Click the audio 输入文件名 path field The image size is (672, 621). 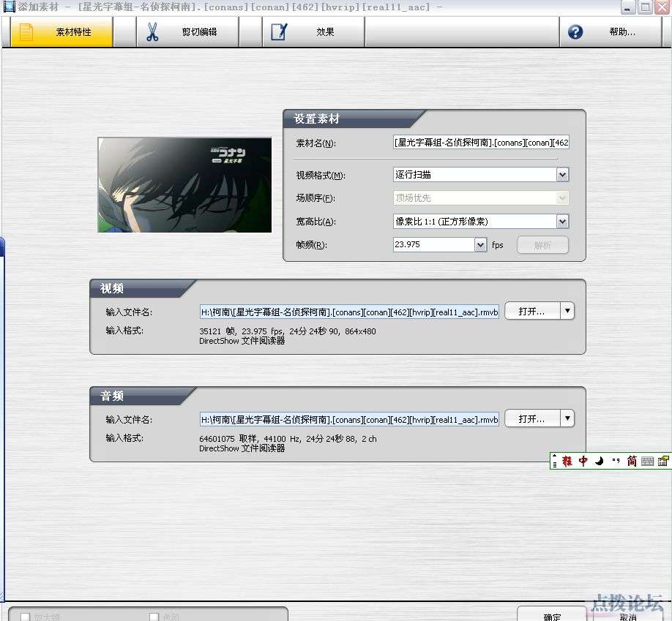[349, 420]
